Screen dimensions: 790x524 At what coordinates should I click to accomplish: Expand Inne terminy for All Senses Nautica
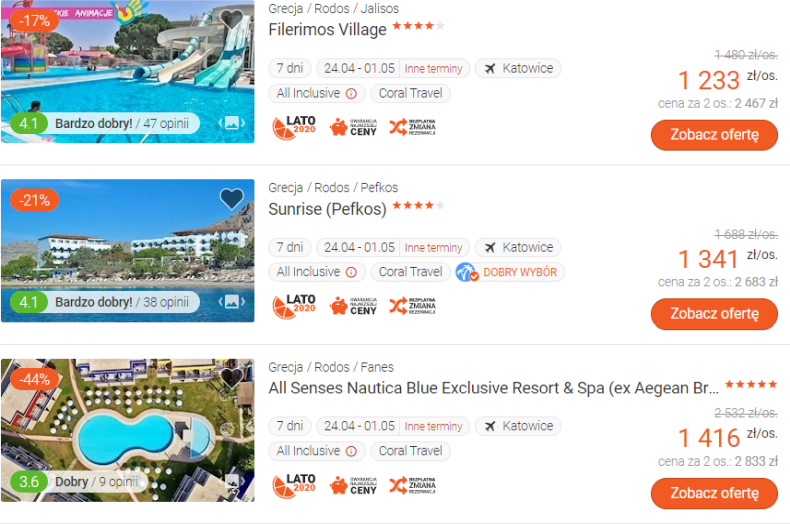(x=433, y=426)
